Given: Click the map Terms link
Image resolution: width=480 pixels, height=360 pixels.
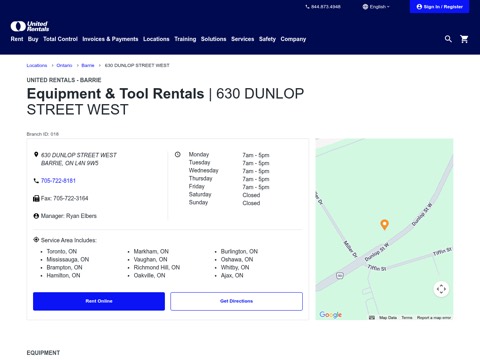Looking at the screenshot, I should coord(407,318).
